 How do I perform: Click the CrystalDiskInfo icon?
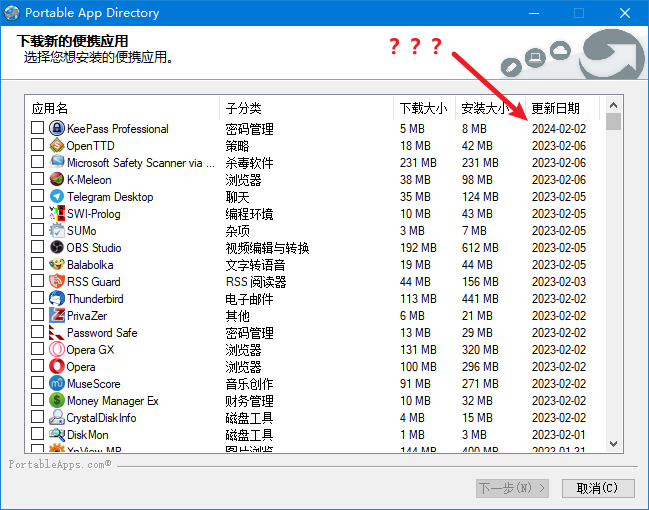click(x=57, y=418)
